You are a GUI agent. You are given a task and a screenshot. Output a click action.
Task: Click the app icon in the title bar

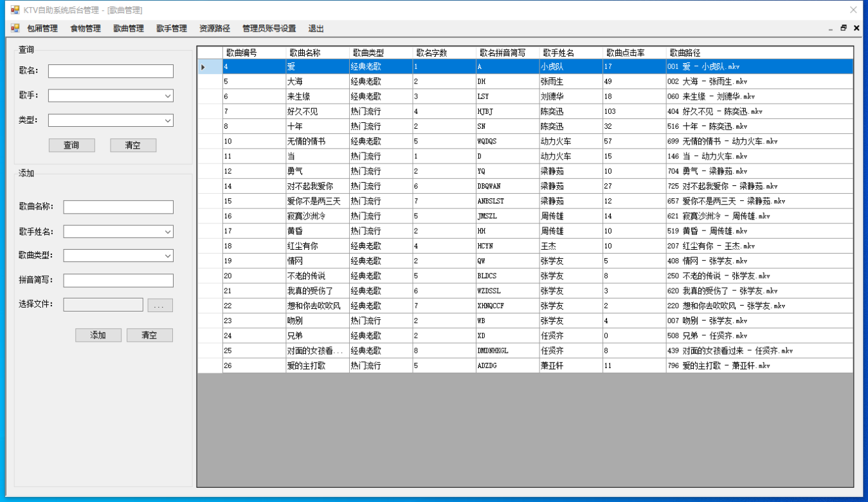click(15, 10)
